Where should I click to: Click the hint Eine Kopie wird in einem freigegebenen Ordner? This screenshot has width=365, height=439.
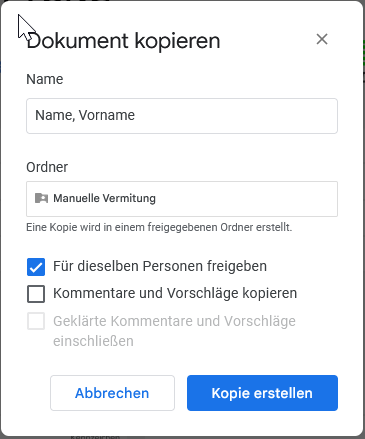coord(159,227)
